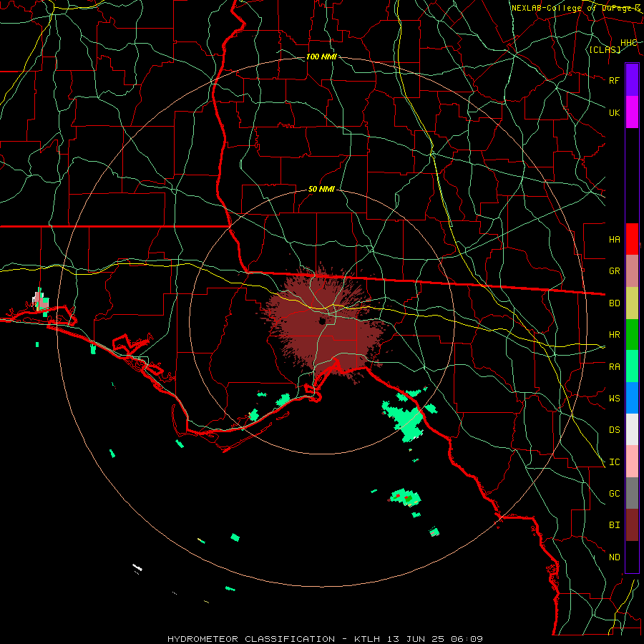
Task: Click the UK legend label
Action: point(615,112)
